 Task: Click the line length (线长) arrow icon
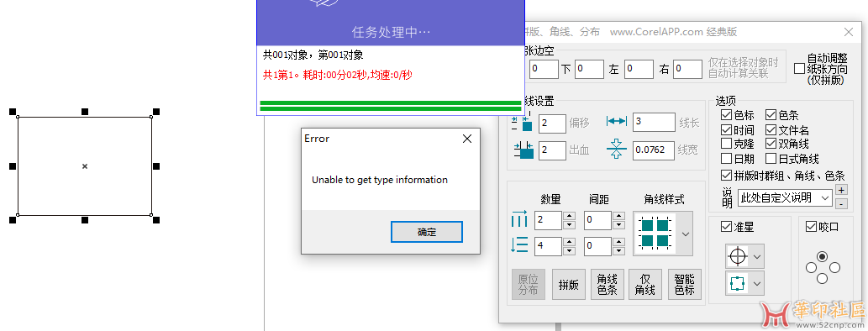pyautogui.click(x=616, y=121)
